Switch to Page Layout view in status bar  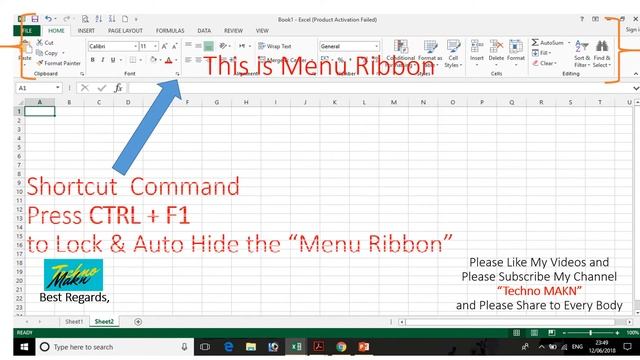[534, 333]
